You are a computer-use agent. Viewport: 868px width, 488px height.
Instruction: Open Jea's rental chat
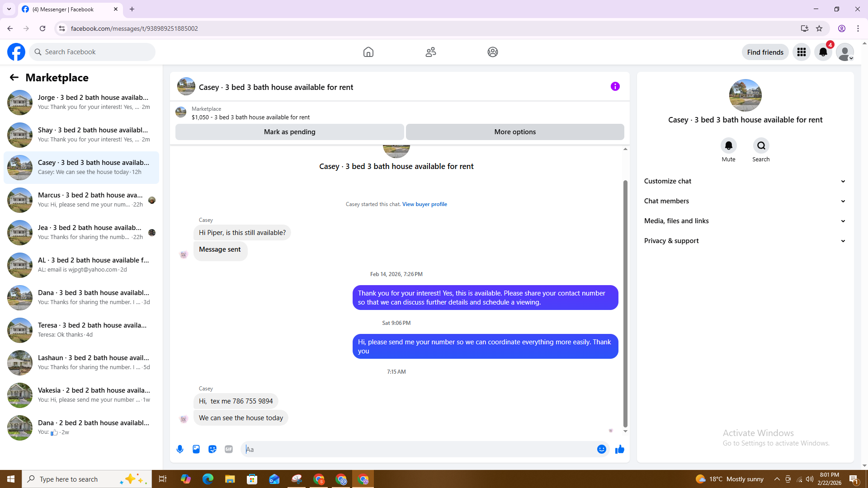(81, 233)
